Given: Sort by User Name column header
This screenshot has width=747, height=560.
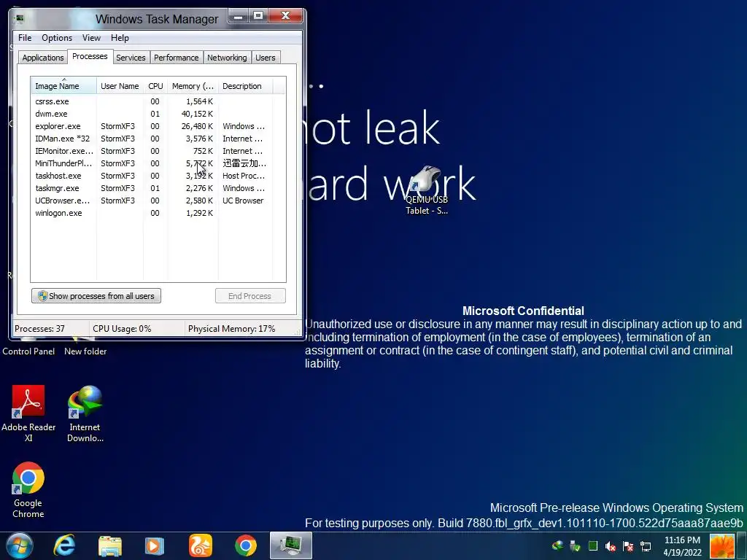Looking at the screenshot, I should point(120,86).
